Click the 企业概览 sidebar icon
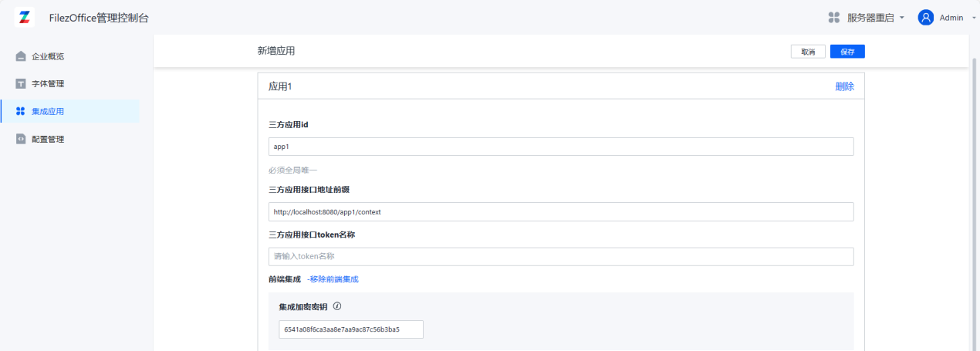 21,56
